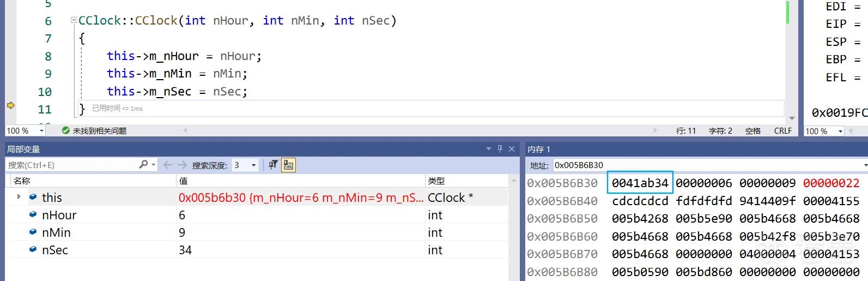This screenshot has height=281, width=868.
Task: Click the 局部变量 panel title
Action: (23, 149)
